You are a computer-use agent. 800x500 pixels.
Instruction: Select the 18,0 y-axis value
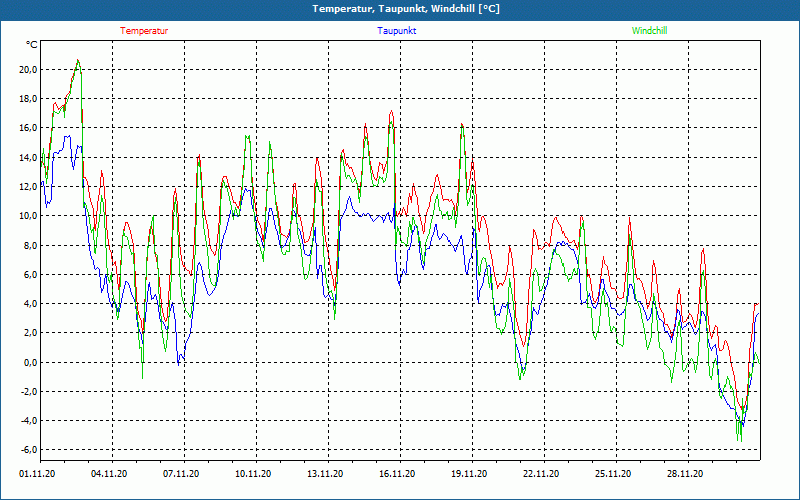(x=28, y=99)
